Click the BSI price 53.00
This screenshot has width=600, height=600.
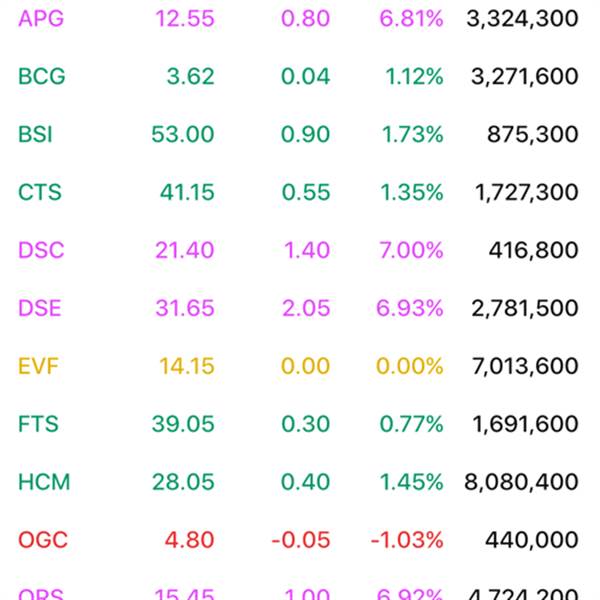[183, 134]
